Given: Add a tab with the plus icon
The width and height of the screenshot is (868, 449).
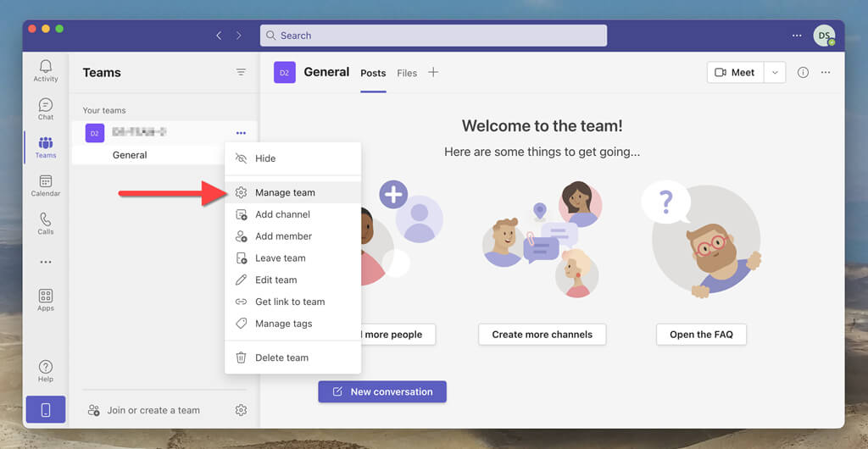Looking at the screenshot, I should click(x=433, y=73).
